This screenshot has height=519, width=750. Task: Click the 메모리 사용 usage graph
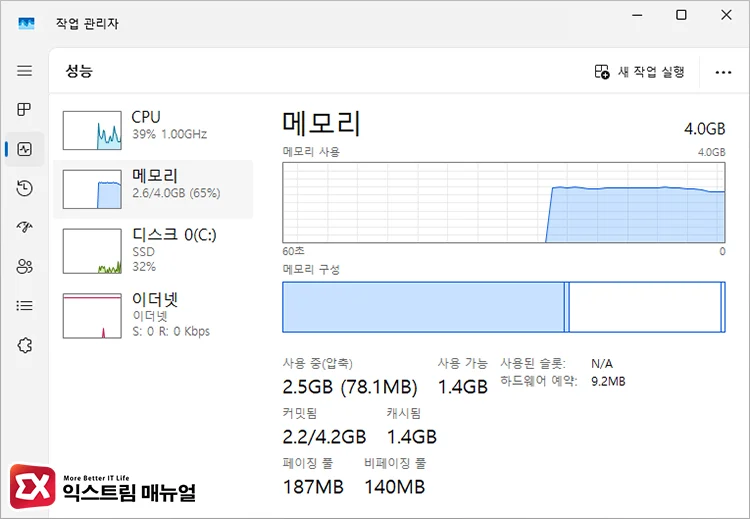click(x=504, y=202)
